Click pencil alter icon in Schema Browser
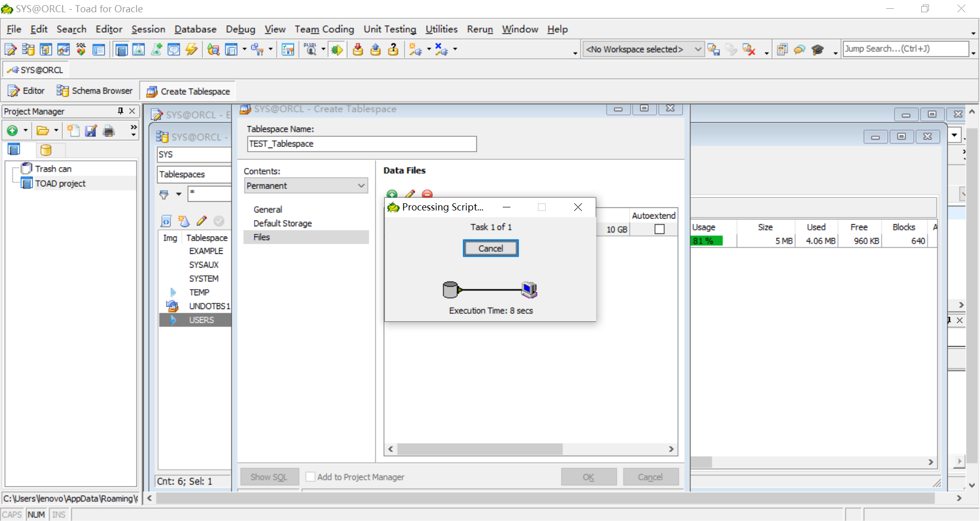Image resolution: width=980 pixels, height=521 pixels. coord(202,221)
